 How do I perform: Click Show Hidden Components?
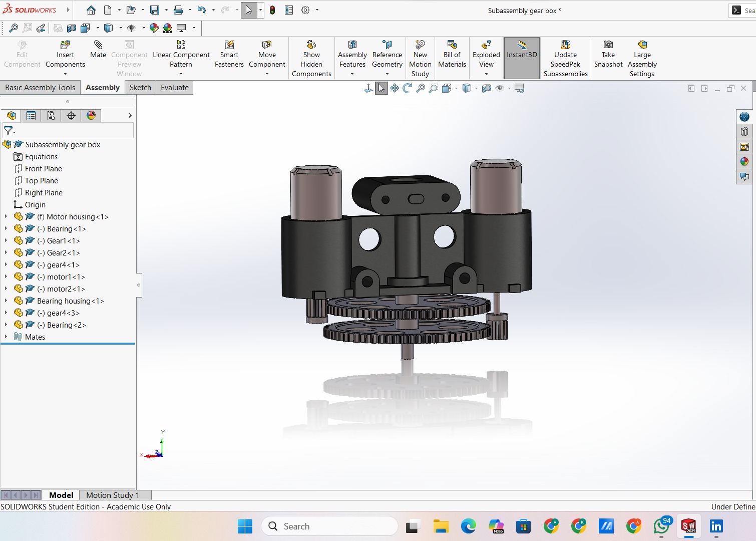point(311,45)
